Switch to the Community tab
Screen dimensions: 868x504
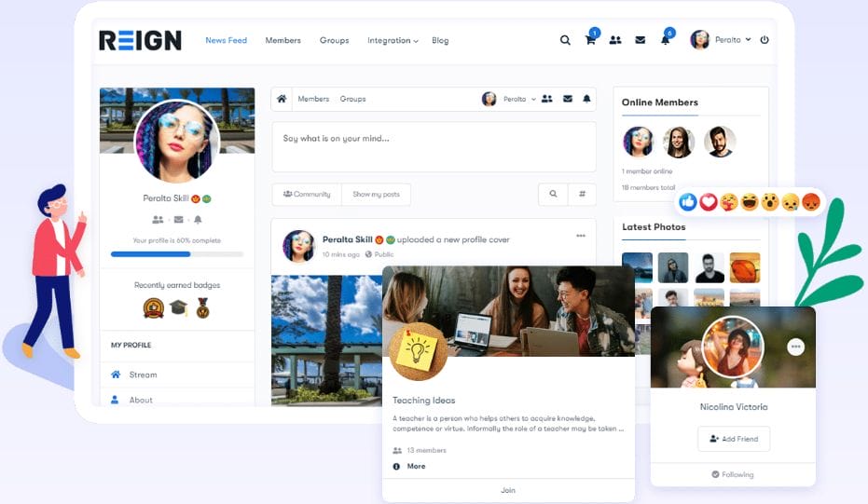point(307,194)
